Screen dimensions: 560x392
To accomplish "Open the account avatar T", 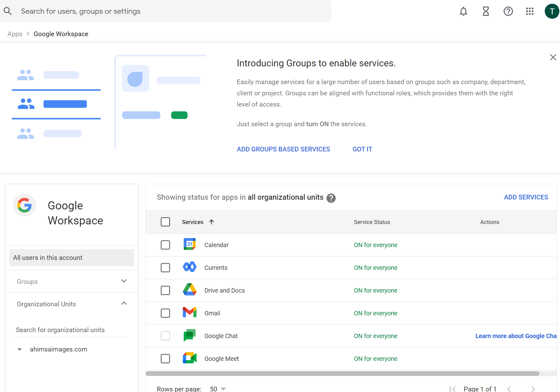I will tap(552, 11).
